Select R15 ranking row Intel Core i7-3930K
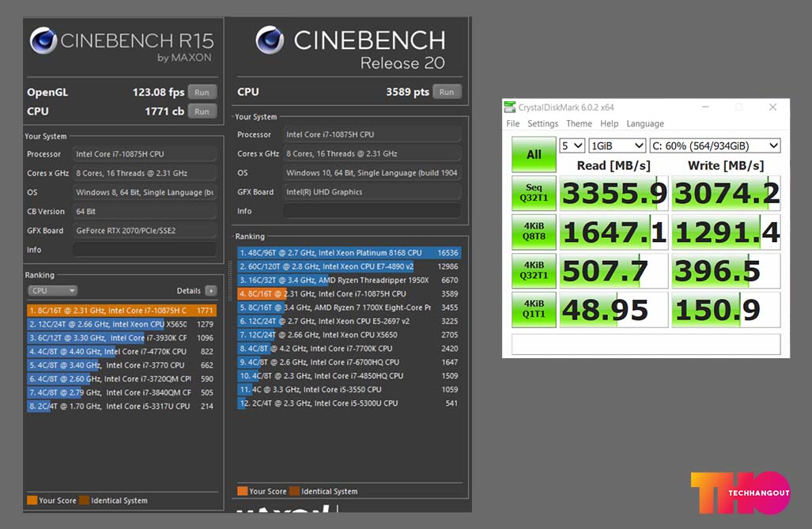This screenshot has width=812, height=529. click(x=122, y=338)
